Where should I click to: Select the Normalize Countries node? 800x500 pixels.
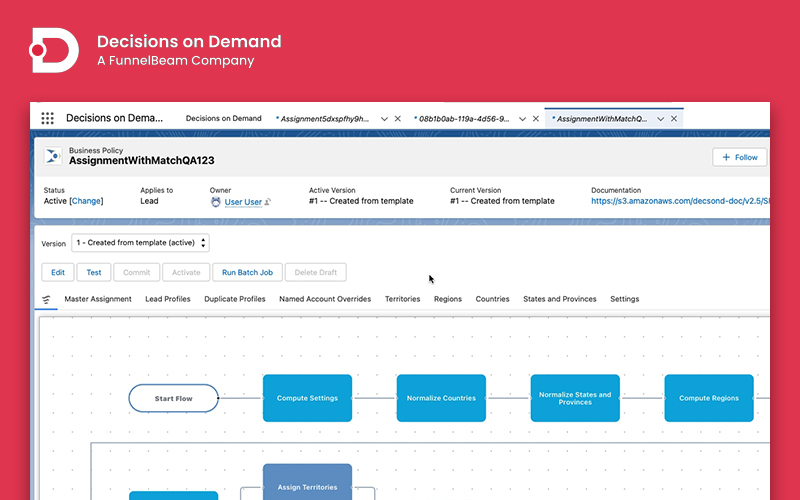click(x=441, y=398)
